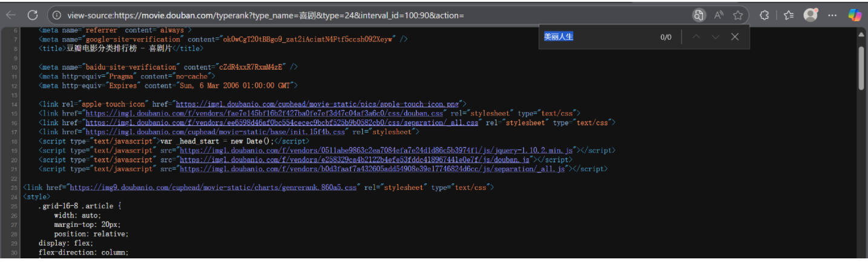Image resolution: width=868 pixels, height=262 pixels.
Task: Open the init.15f4b.css stylesheet link
Action: tap(215, 131)
